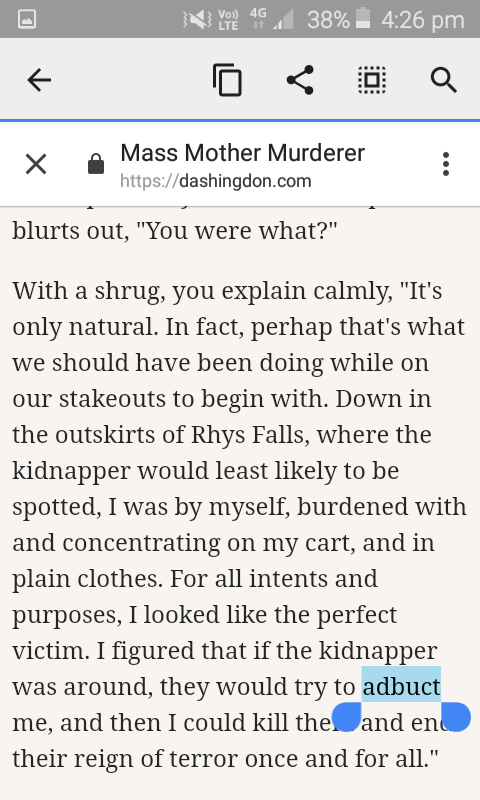Image resolution: width=480 pixels, height=800 pixels.
Task: Open the three-dot overflow menu
Action: coord(446,164)
